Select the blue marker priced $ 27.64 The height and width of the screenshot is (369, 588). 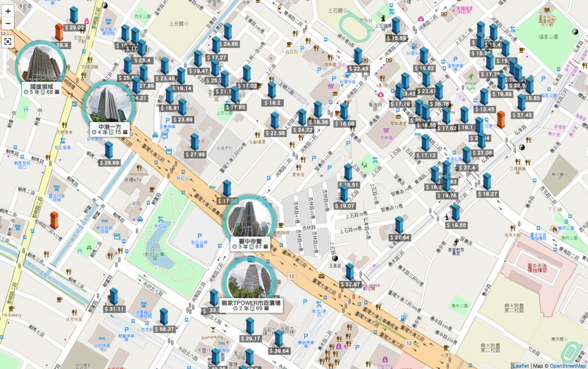pos(399,225)
